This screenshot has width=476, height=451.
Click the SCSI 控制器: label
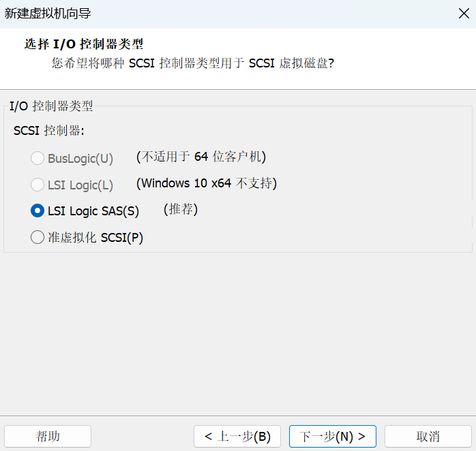48,130
